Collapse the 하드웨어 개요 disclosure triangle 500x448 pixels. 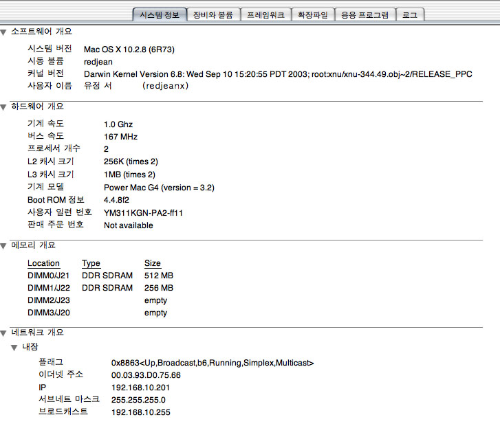point(5,107)
